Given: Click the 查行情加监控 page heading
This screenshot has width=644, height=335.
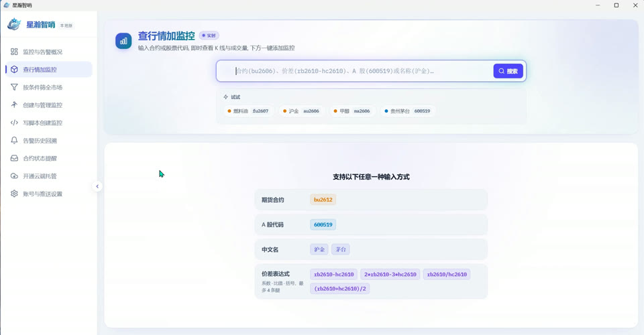Looking at the screenshot, I should 166,36.
